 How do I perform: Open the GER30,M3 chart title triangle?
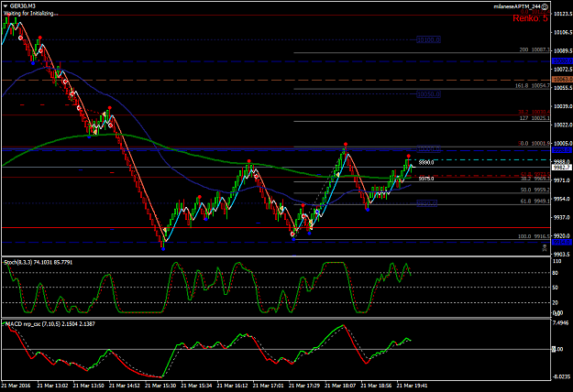click(x=6, y=6)
